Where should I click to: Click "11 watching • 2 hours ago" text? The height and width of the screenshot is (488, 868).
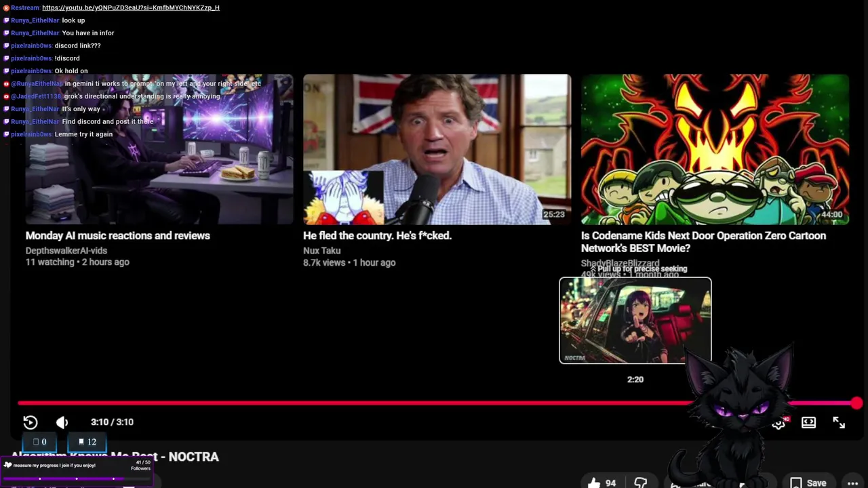click(x=77, y=262)
